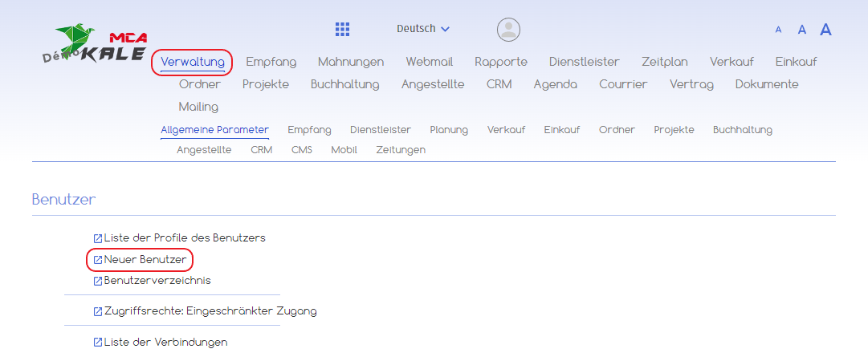
Task: Go to the Webmail menu
Action: (x=429, y=62)
